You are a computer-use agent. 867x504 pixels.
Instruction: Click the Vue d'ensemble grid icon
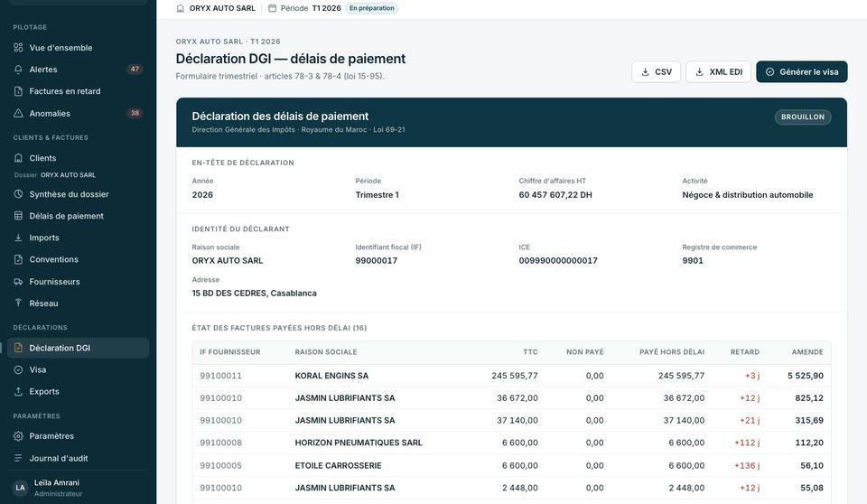18,48
